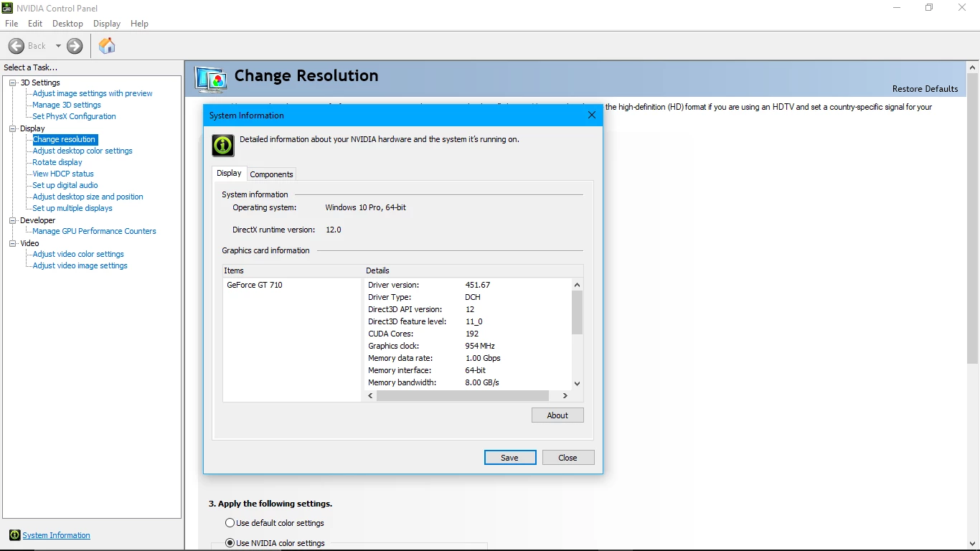Open Adjust video color settings
The width and height of the screenshot is (980, 551).
coord(78,254)
